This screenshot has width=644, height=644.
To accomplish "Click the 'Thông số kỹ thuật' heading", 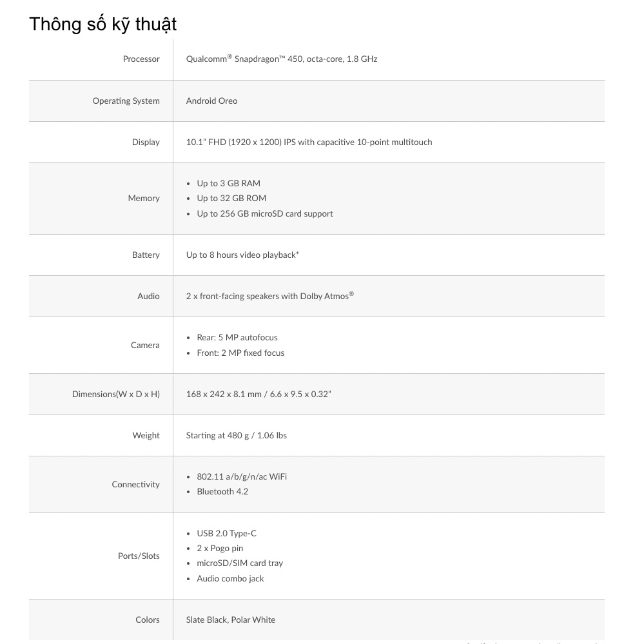I will click(x=102, y=24).
